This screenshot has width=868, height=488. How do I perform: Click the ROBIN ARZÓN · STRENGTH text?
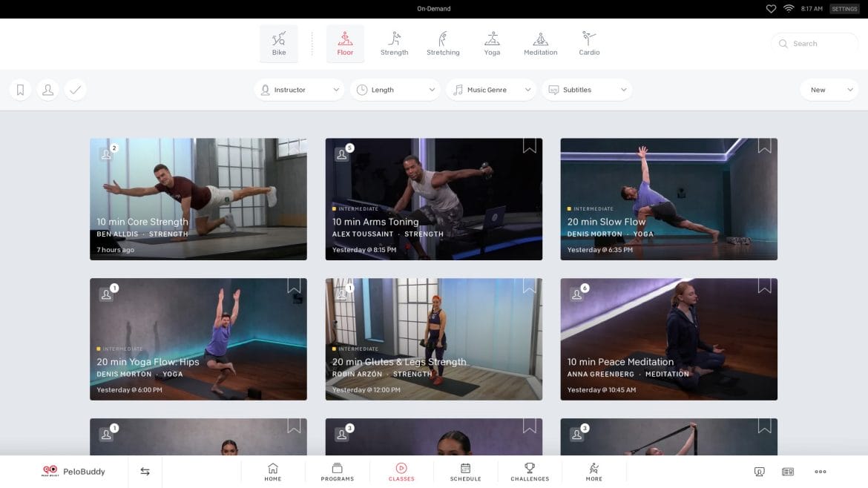point(382,374)
